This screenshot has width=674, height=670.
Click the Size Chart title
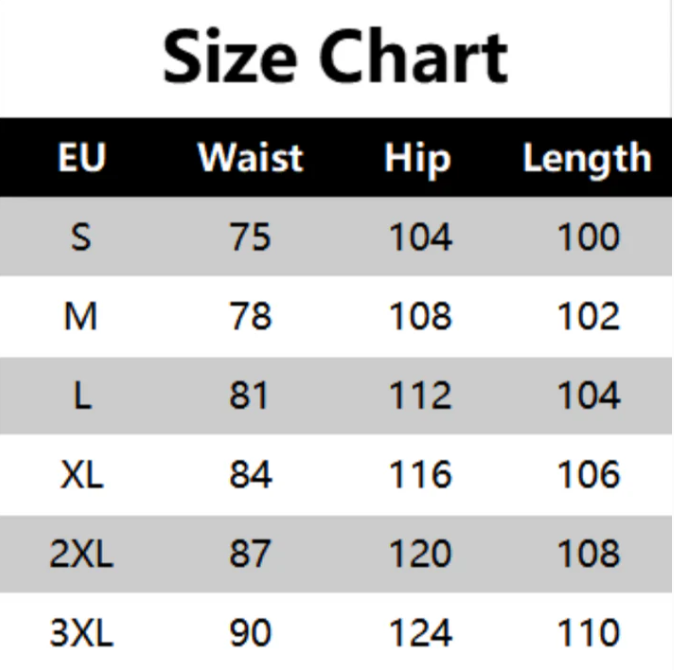click(x=335, y=58)
